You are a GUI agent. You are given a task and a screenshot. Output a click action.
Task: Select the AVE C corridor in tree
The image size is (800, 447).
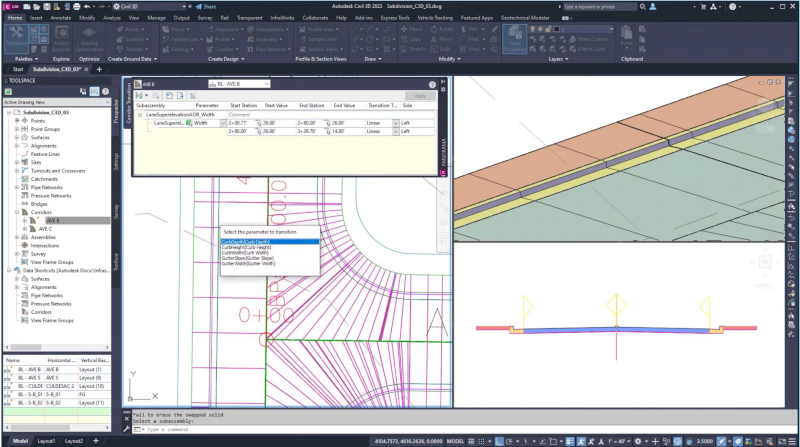[45, 229]
